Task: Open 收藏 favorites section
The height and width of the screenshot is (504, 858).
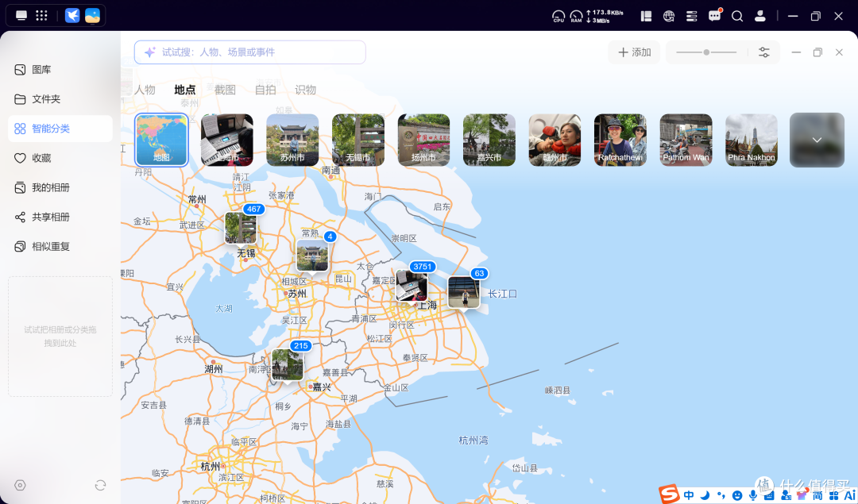Action: coord(60,158)
